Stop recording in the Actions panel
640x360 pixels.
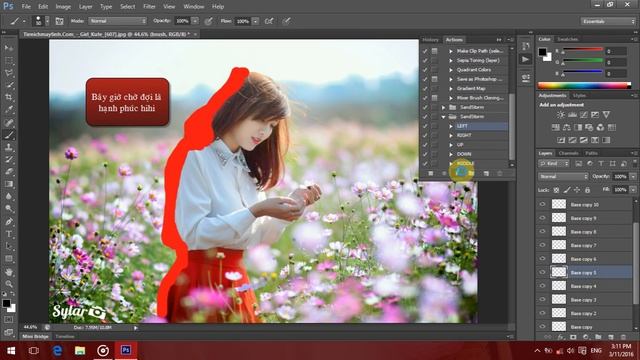431,173
